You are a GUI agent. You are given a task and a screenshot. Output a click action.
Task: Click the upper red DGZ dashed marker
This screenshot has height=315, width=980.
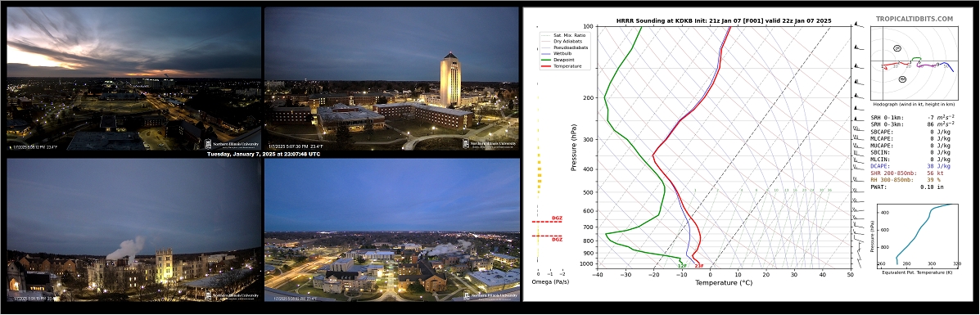point(548,221)
